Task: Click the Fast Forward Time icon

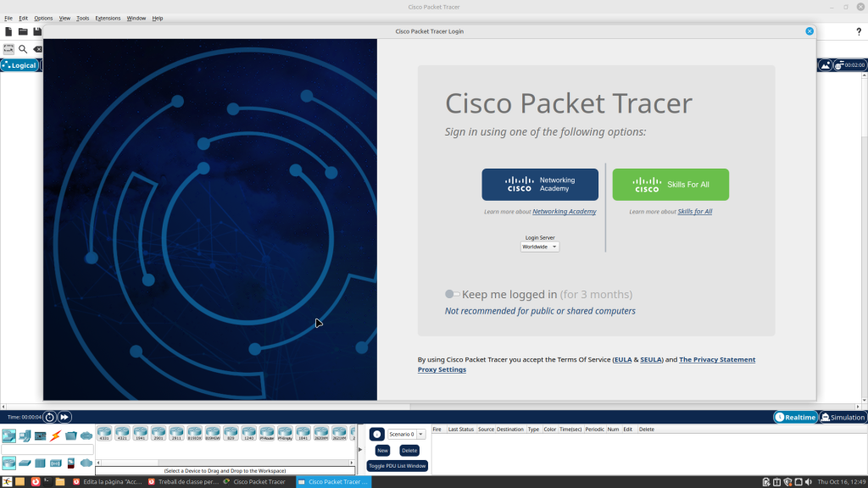Action: 64,417
